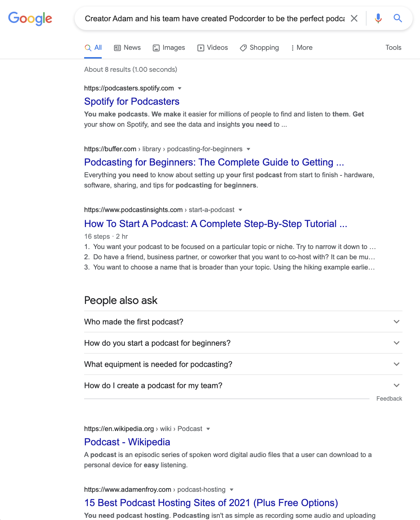
Task: Open the News results tab
Action: coord(127,48)
